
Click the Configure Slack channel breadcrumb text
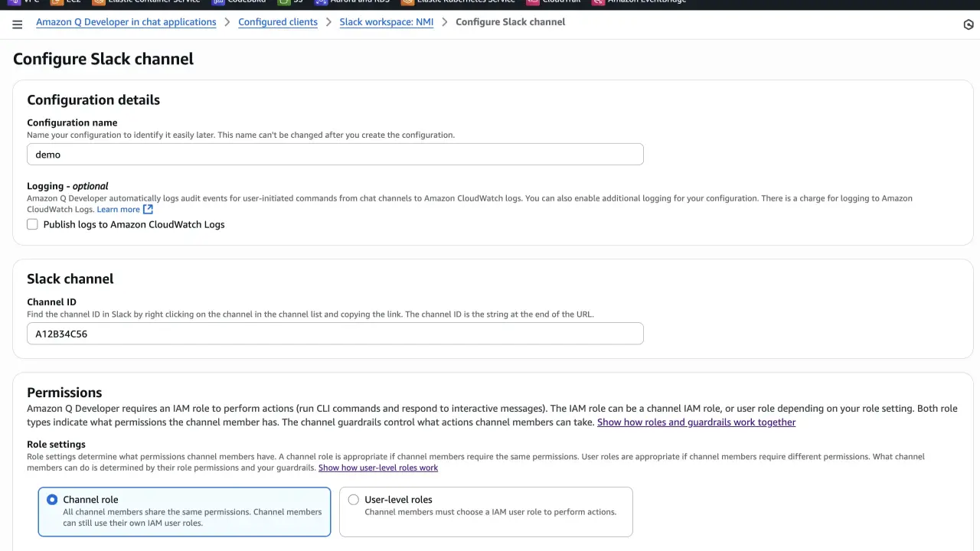[x=511, y=22]
